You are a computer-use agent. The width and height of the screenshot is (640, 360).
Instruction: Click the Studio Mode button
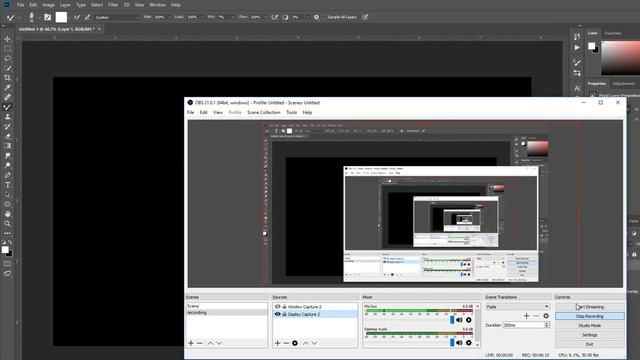[590, 325]
